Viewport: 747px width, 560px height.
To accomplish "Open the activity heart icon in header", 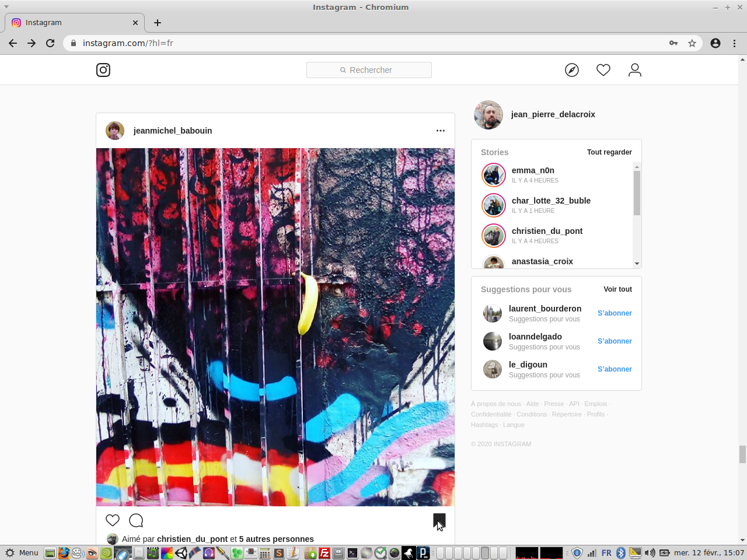I will pos(603,70).
